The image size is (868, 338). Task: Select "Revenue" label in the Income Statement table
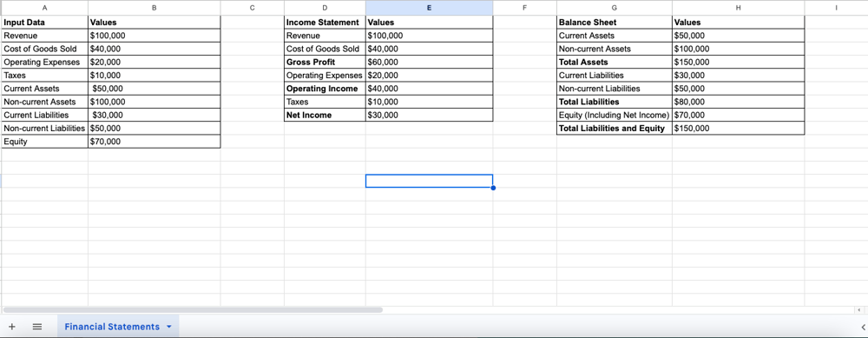[325, 36]
